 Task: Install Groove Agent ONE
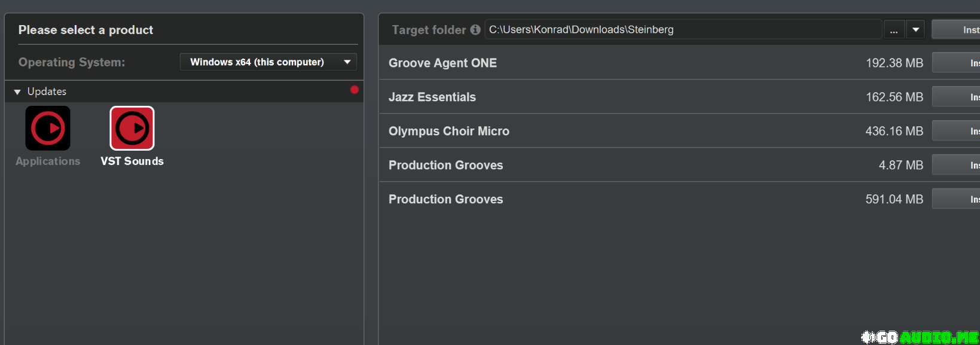[957, 63]
